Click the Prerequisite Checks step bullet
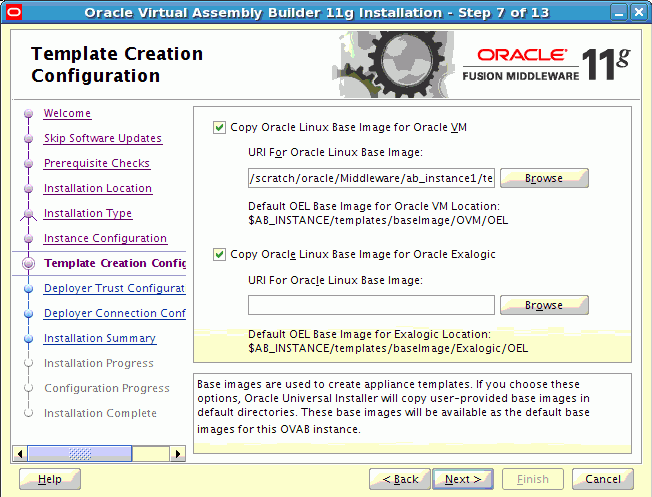This screenshot has height=497, width=652. 28,163
